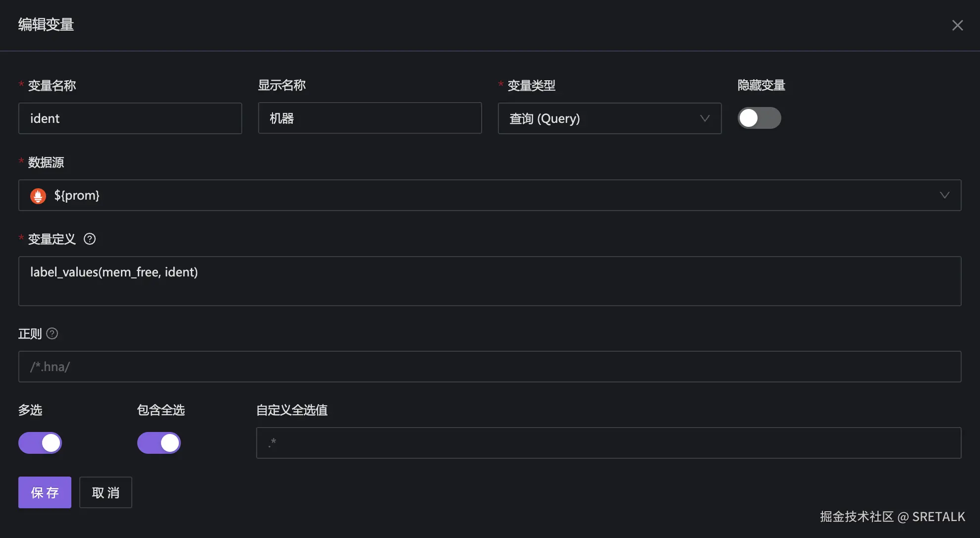Focus the 自定义全选值 input field

click(608, 443)
